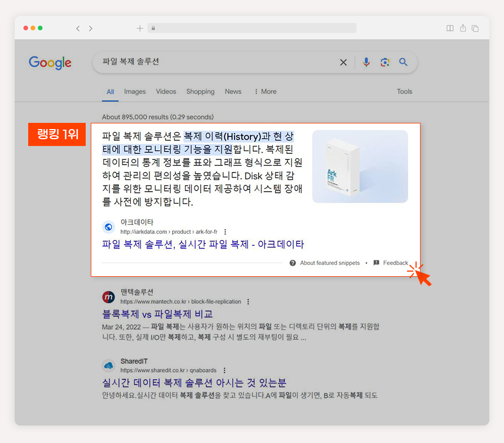
Task: Expand the More search options
Action: coord(266,91)
